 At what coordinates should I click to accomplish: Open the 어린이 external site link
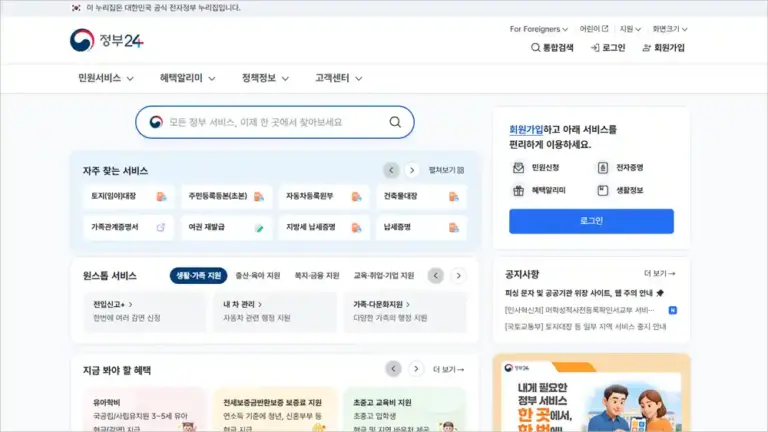[x=594, y=29]
